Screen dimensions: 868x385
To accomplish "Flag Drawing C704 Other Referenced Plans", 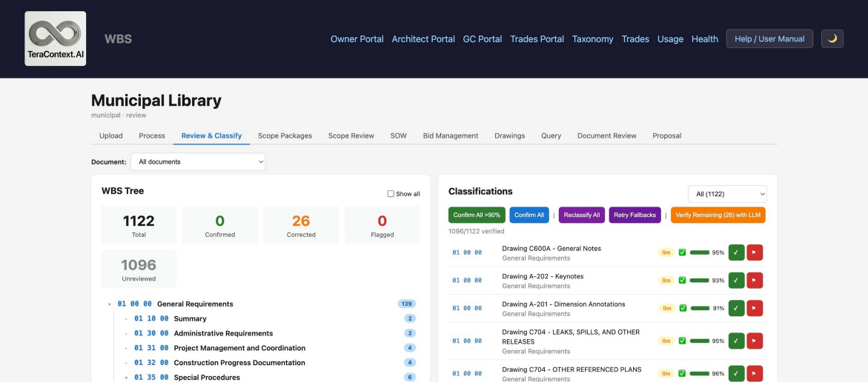I will pyautogui.click(x=755, y=373).
